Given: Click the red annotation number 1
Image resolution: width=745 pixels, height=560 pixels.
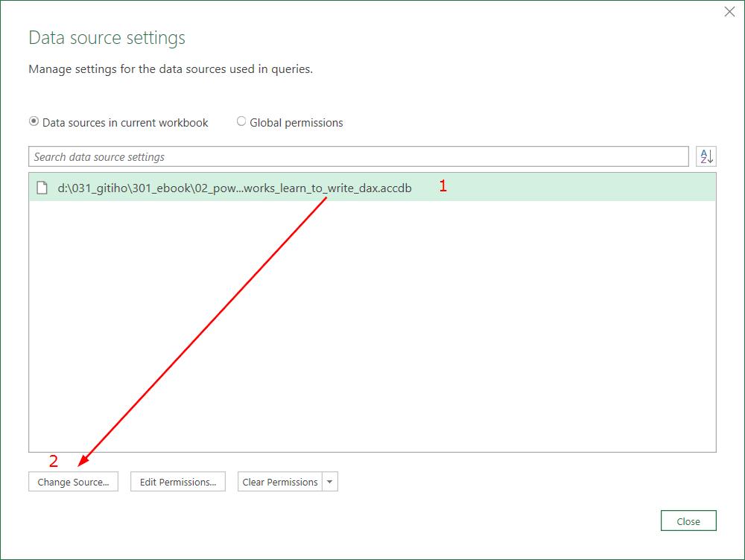Looking at the screenshot, I should [x=443, y=186].
